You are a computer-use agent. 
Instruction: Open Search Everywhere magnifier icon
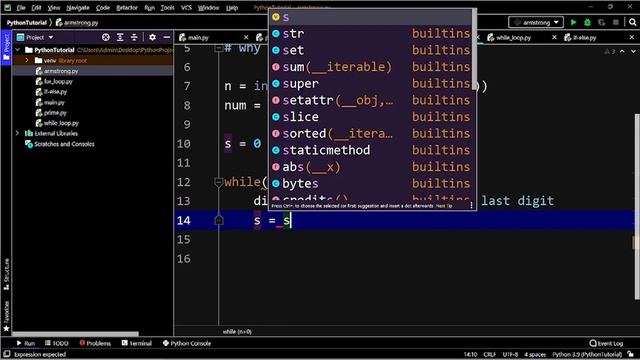point(632,22)
